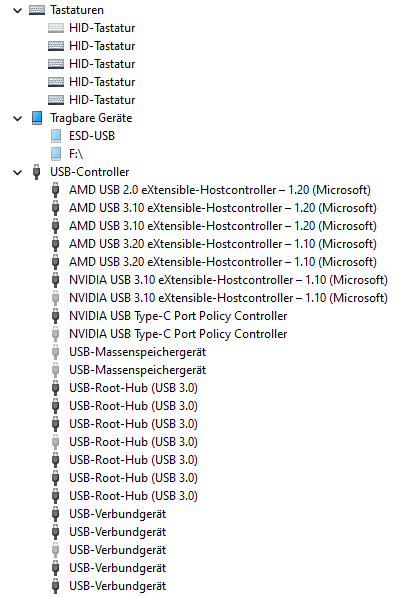Collapse the Tastaturen category
Screen dimensions: 404x597
[x=18, y=10]
